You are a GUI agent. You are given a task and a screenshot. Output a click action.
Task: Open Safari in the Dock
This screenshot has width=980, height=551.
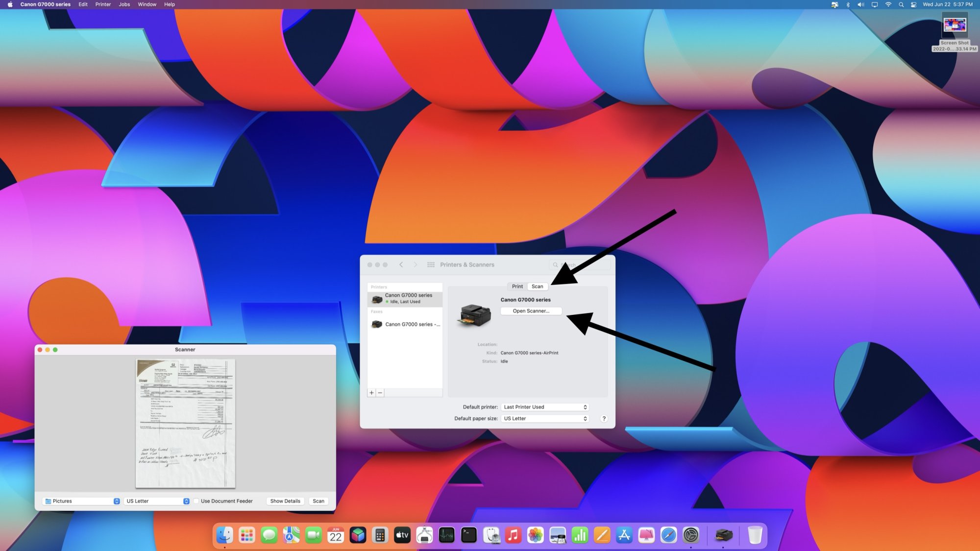[668, 535]
